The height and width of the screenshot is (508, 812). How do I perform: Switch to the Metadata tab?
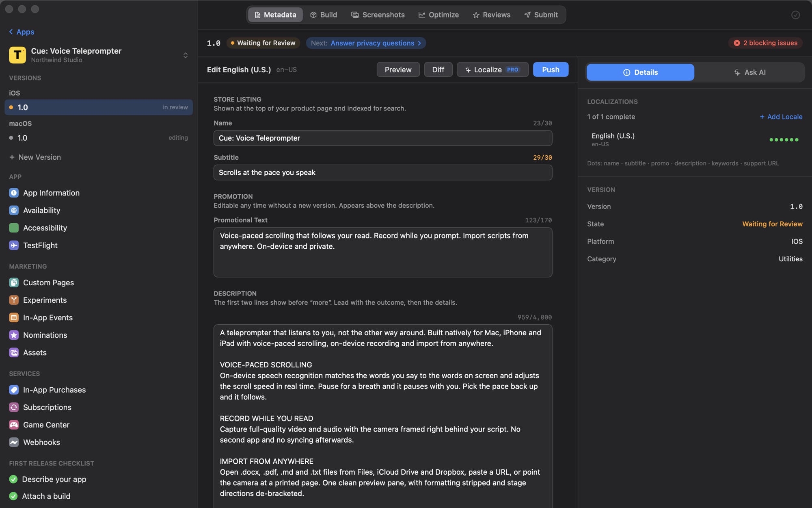tap(275, 15)
